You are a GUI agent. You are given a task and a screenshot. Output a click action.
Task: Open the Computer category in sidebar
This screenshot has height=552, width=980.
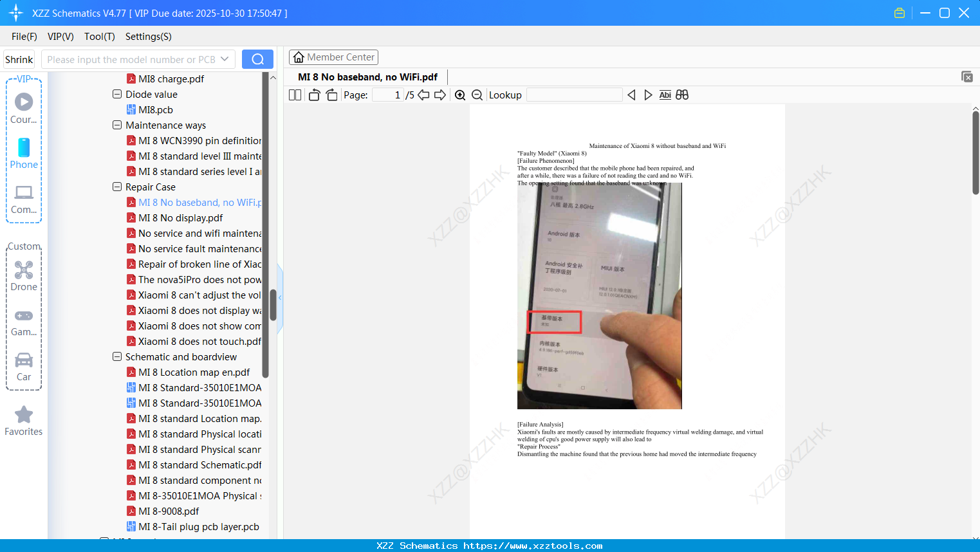click(24, 199)
